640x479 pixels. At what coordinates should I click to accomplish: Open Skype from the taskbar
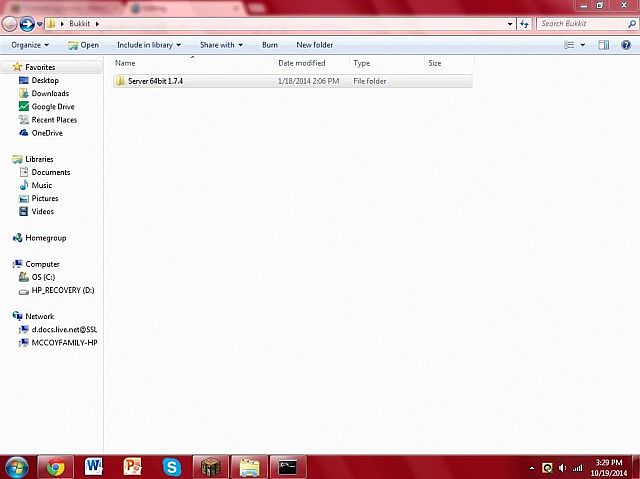click(172, 466)
